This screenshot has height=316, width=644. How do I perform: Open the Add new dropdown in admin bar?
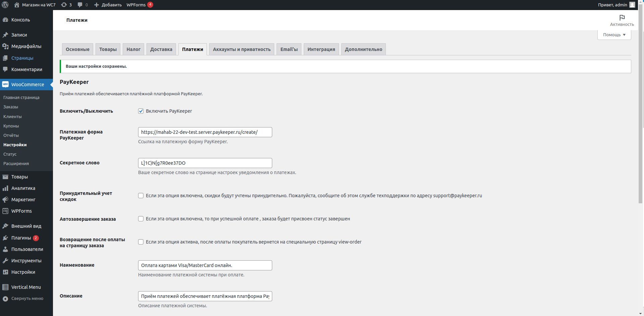click(108, 5)
